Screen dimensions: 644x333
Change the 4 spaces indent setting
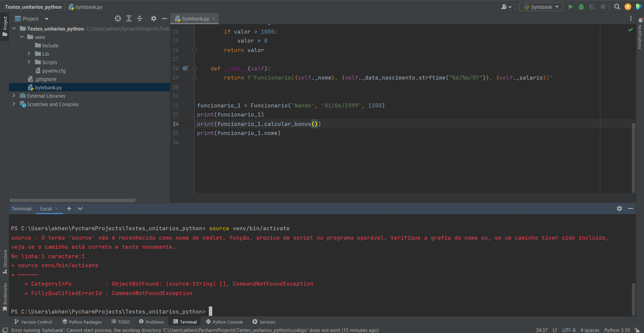pos(590,330)
